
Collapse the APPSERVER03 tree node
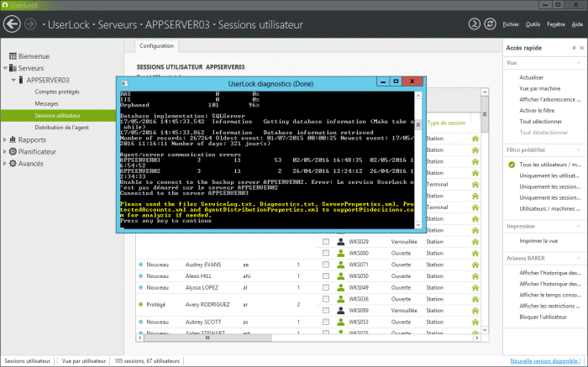coord(13,80)
